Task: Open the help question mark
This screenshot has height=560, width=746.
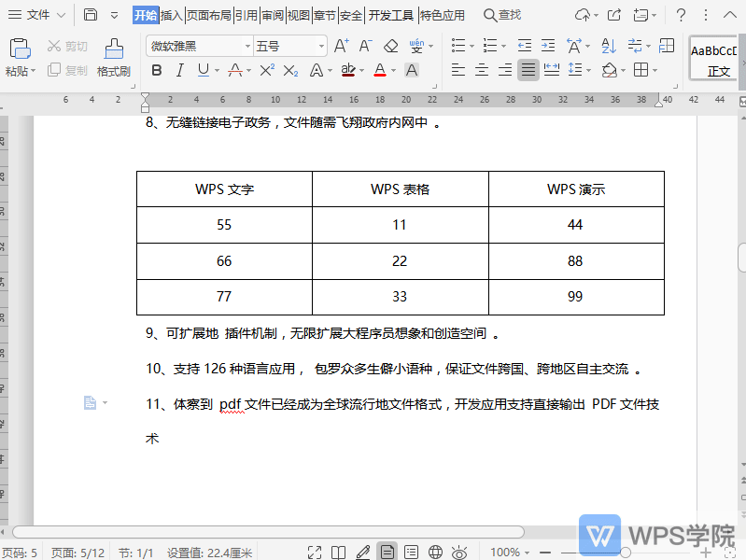Action: click(681, 15)
